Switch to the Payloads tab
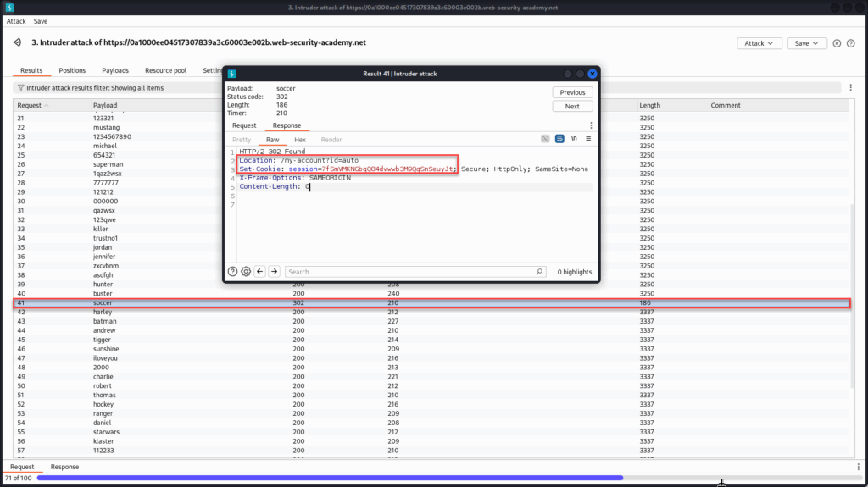The height and width of the screenshot is (487, 868). click(115, 70)
